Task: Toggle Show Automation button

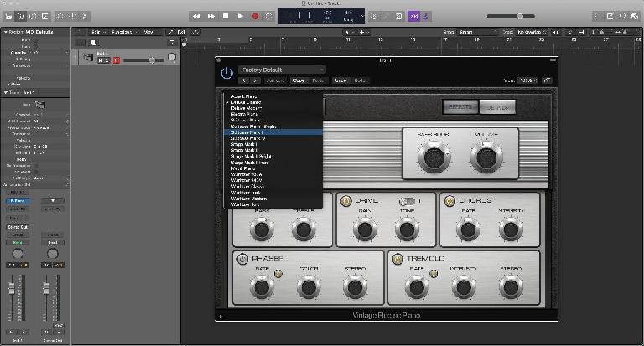Action: click(x=171, y=32)
